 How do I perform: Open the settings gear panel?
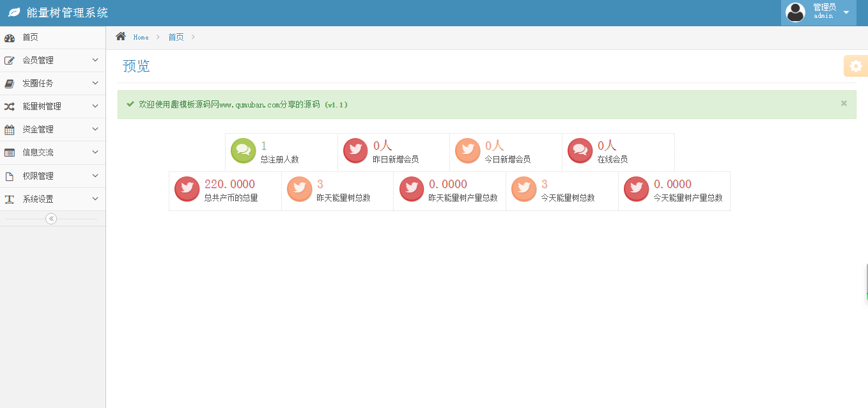pyautogui.click(x=856, y=66)
